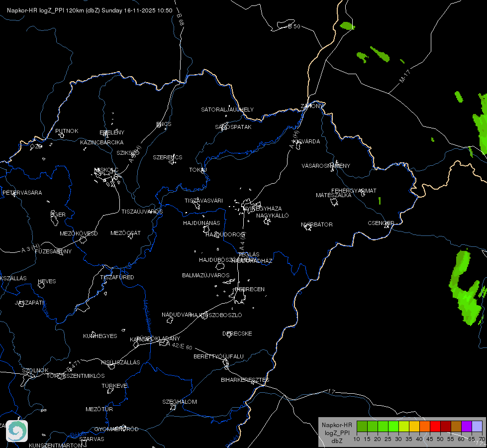
Task: Select the HAJDÚSZOBOSZLÓ label
Action: pyautogui.click(x=216, y=315)
